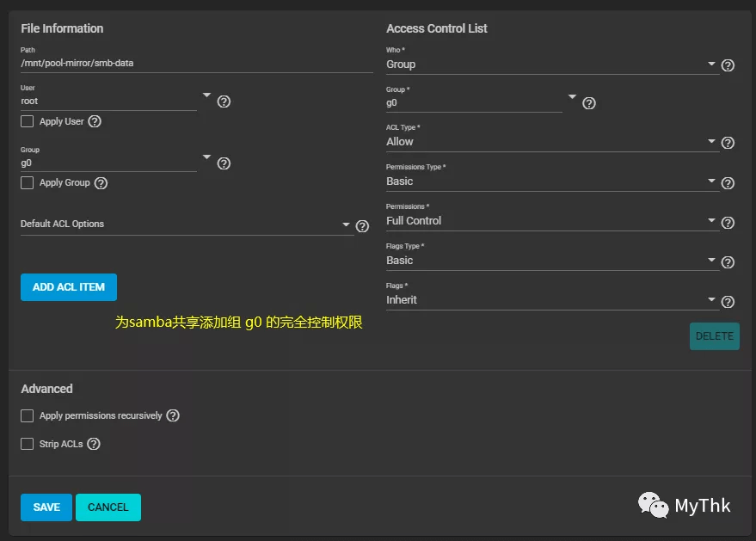Open help for Default ACL Options
Viewport: 756px width, 541px height.
pos(362,226)
